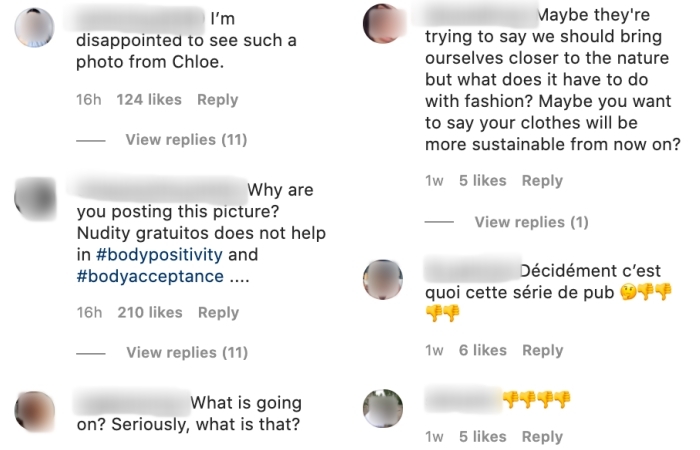
Task: Click blurred username of the "What is going on?" commenter
Action: 130,403
